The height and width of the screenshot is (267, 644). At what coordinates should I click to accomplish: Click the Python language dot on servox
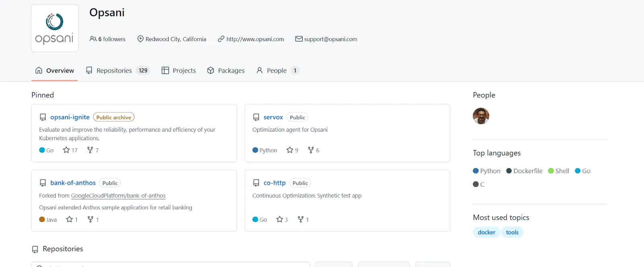click(255, 150)
